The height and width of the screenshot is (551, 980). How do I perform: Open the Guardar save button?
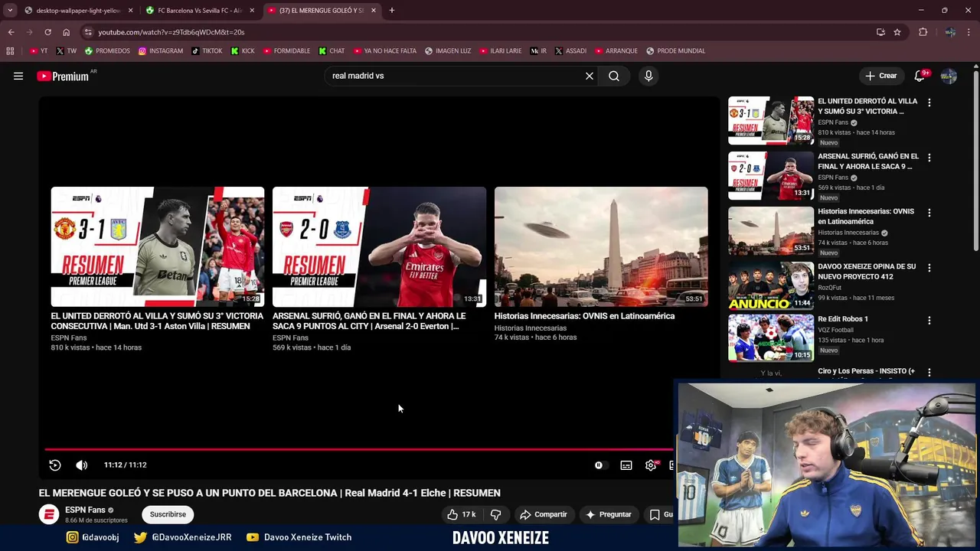tap(659, 514)
